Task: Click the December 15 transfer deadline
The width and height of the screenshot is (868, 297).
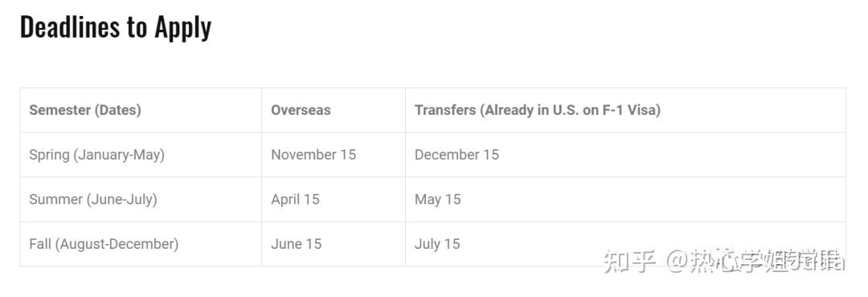Action: tap(457, 155)
